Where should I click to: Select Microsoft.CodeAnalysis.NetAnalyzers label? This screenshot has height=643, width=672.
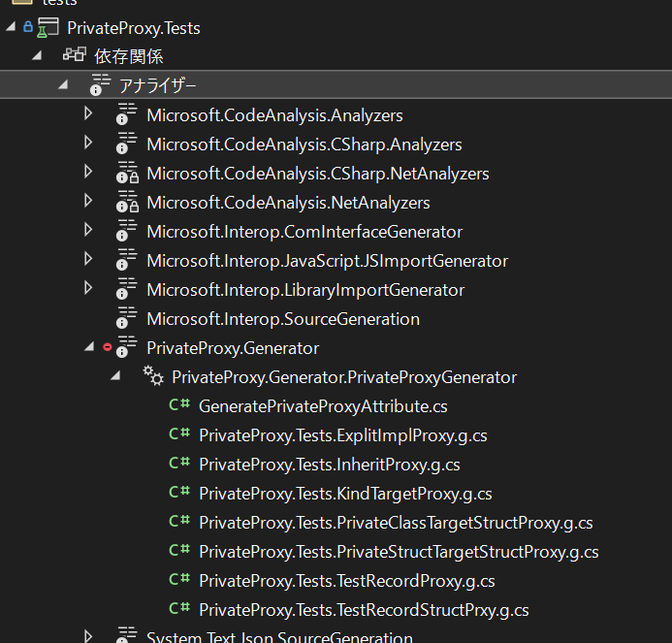pyautogui.click(x=288, y=203)
